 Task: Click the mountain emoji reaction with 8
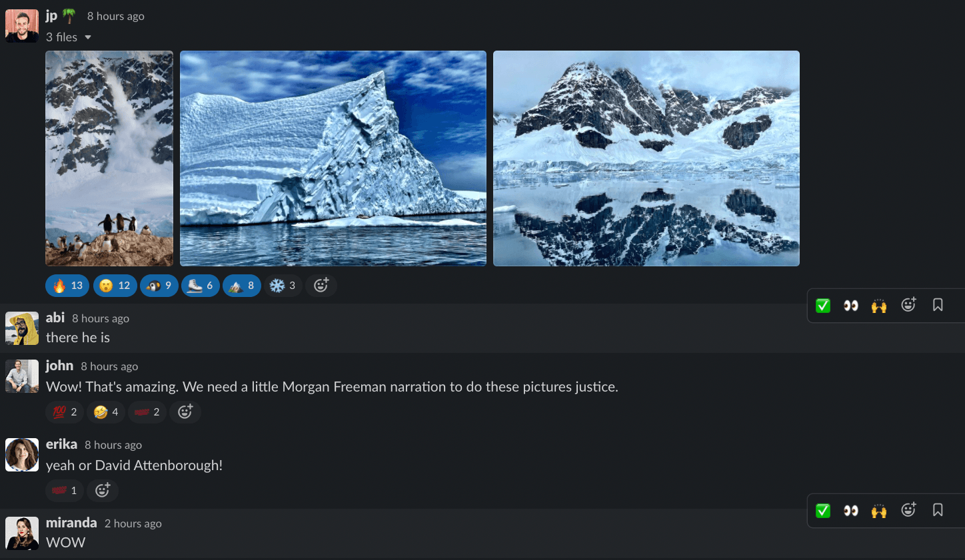(242, 286)
